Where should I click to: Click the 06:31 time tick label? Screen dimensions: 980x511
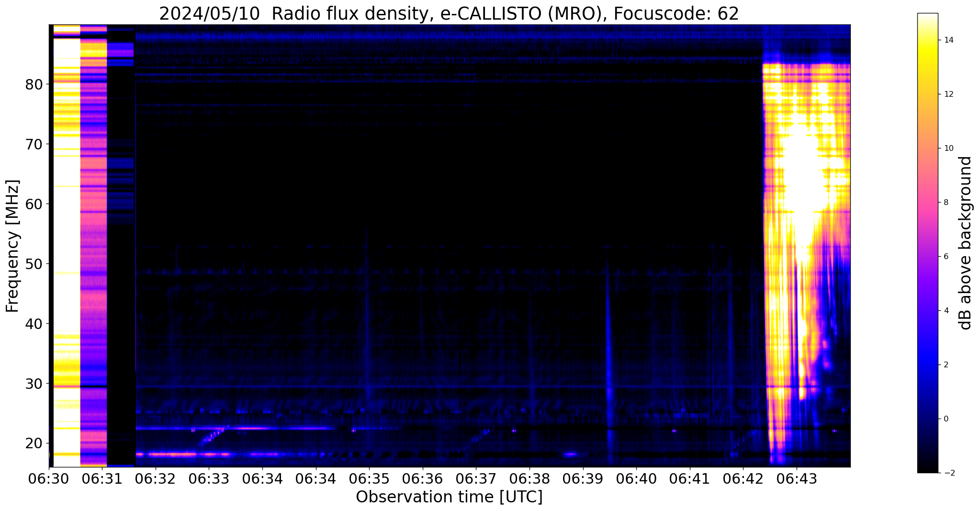pyautogui.click(x=102, y=479)
